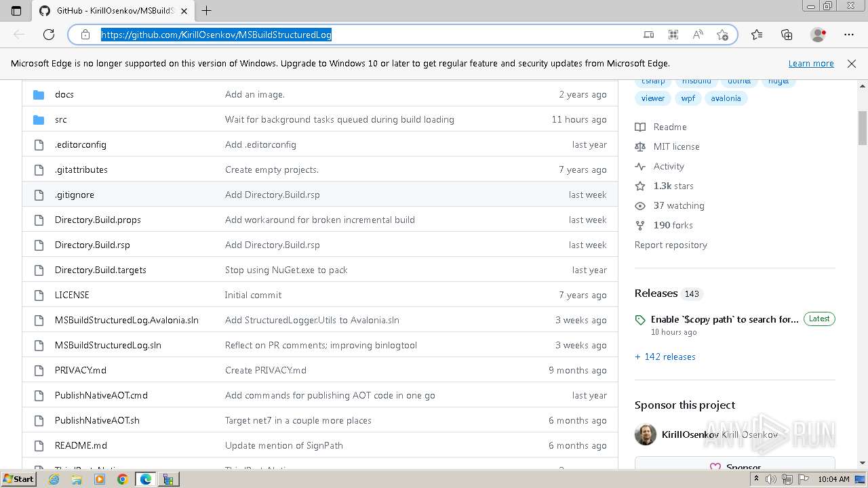
Task: Open Releases section heading
Action: [656, 293]
